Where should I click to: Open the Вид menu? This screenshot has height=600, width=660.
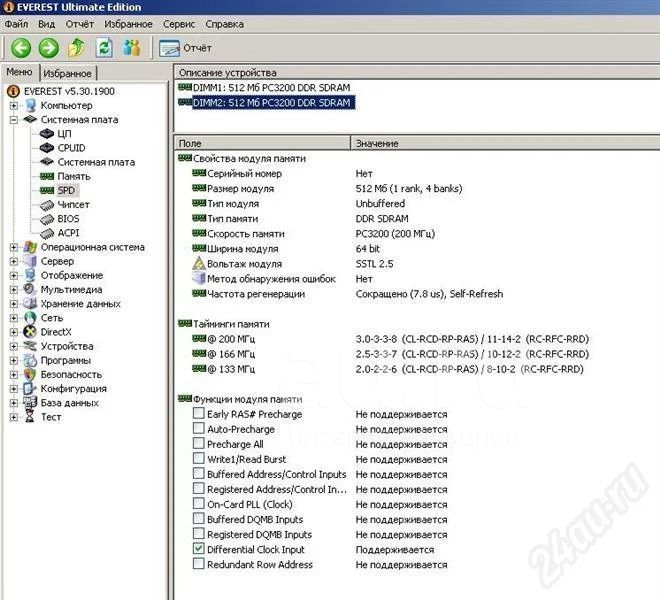(47, 24)
